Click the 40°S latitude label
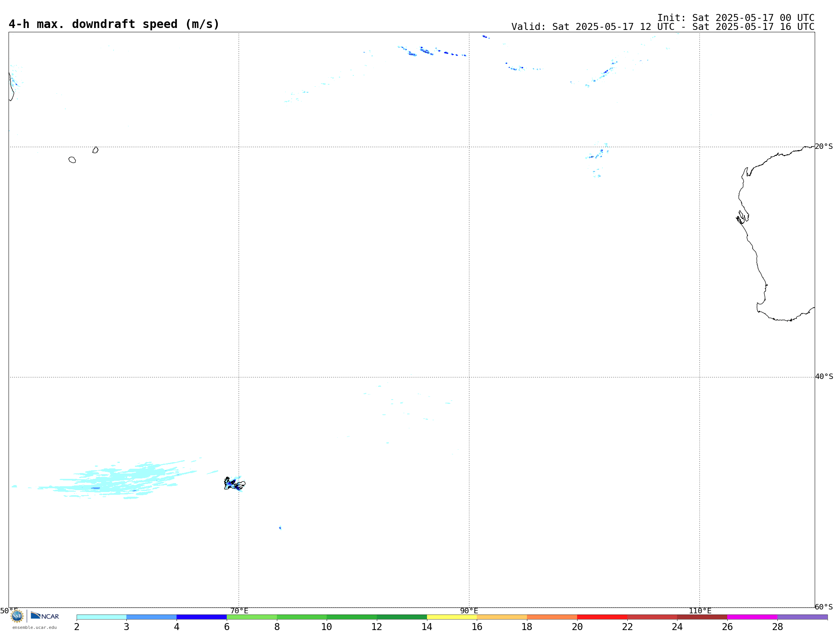The width and height of the screenshot is (840, 632). click(824, 377)
